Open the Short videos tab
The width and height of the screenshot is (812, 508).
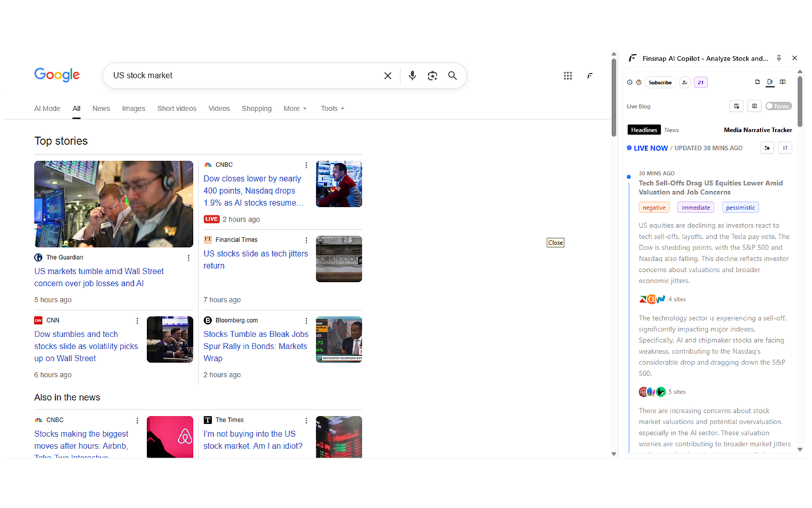click(x=176, y=109)
